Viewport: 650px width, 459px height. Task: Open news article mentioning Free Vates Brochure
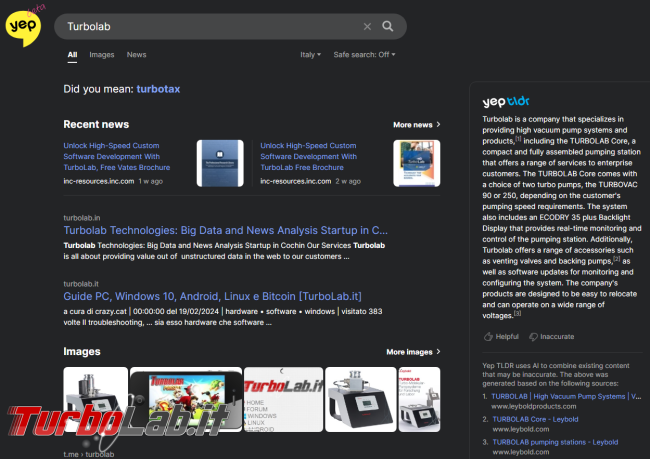pyautogui.click(x=117, y=156)
